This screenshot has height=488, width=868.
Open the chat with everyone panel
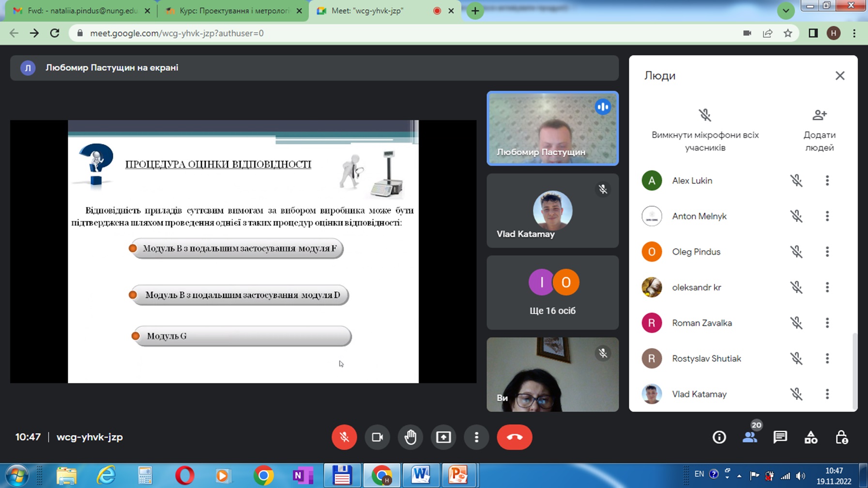click(780, 437)
